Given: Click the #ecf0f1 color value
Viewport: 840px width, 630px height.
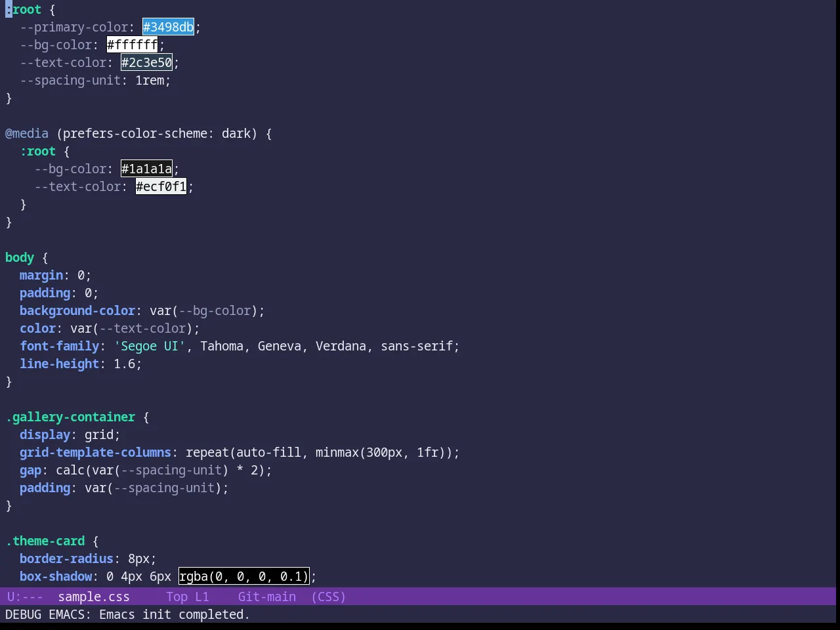Looking at the screenshot, I should [x=161, y=186].
